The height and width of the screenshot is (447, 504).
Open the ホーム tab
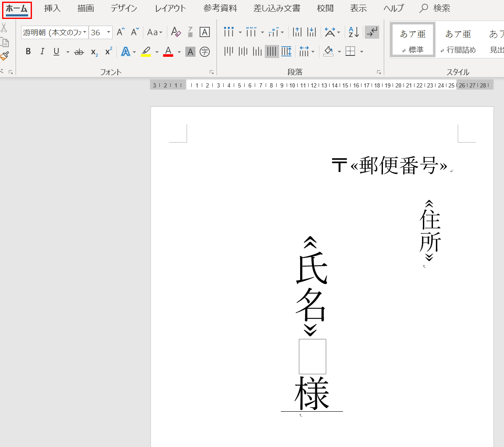tap(17, 9)
